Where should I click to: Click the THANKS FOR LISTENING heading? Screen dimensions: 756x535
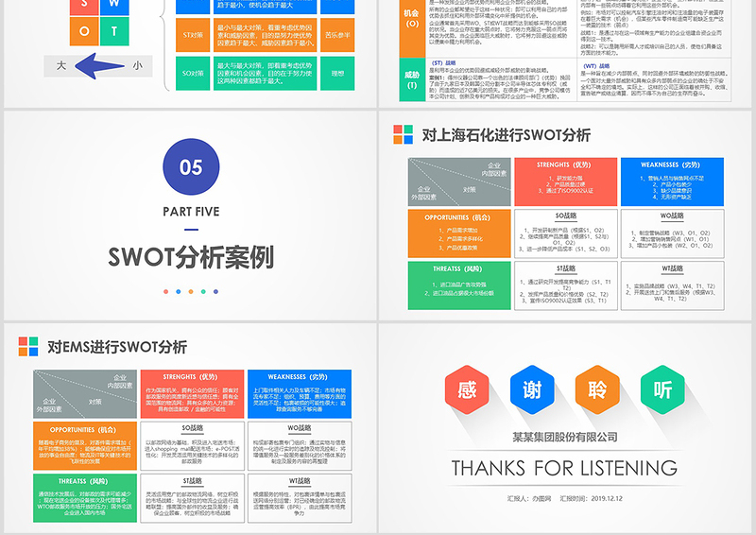click(564, 468)
